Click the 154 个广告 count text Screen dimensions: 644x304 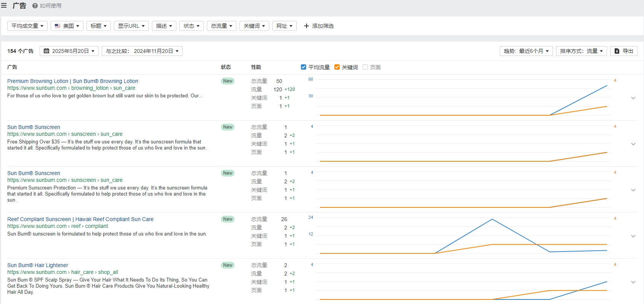21,51
